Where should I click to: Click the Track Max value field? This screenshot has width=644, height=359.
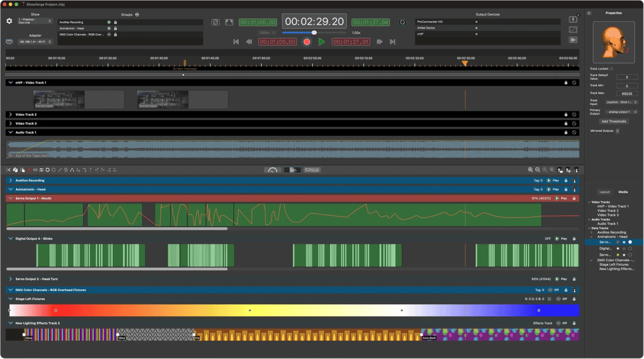[x=627, y=94]
